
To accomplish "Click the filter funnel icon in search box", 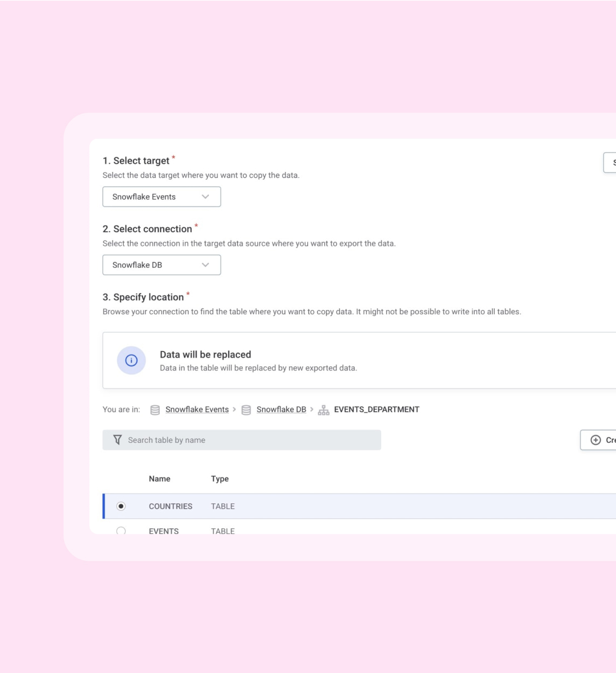I will click(x=117, y=440).
